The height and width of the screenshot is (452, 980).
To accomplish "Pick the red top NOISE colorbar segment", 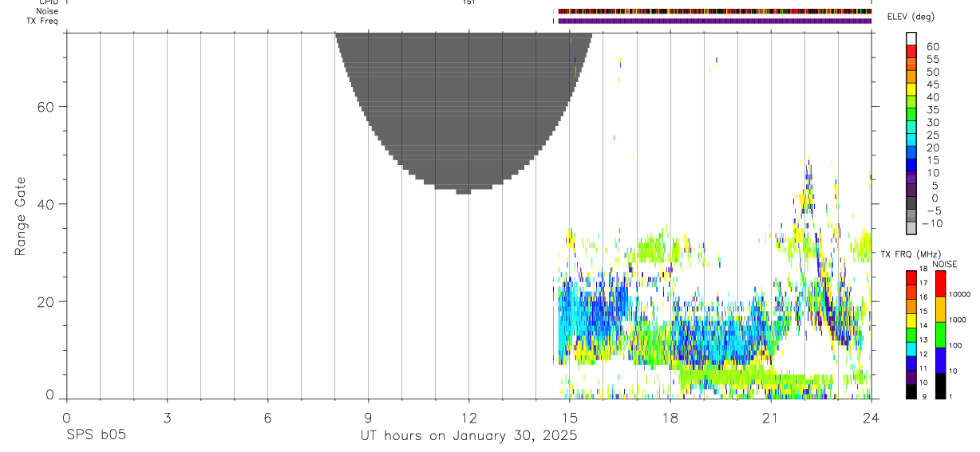I will 940,283.
